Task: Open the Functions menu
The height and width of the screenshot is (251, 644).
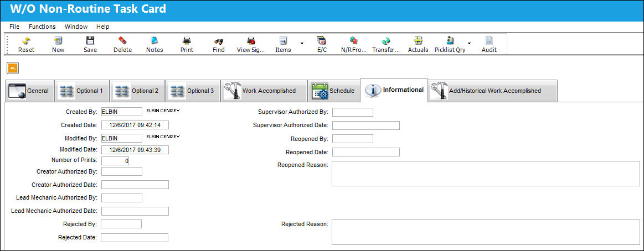Action: coord(42,27)
